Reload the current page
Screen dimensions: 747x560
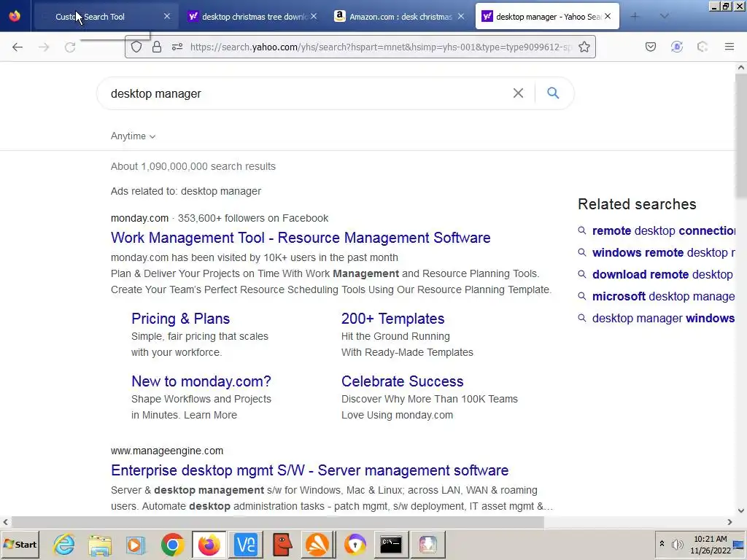pyautogui.click(x=70, y=47)
